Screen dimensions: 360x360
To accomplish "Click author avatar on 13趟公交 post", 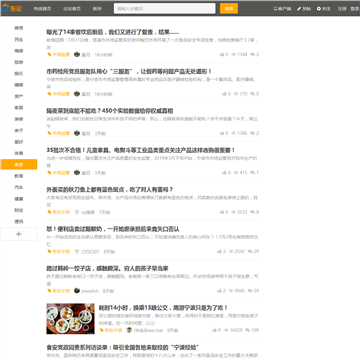I will (x=129, y=330).
